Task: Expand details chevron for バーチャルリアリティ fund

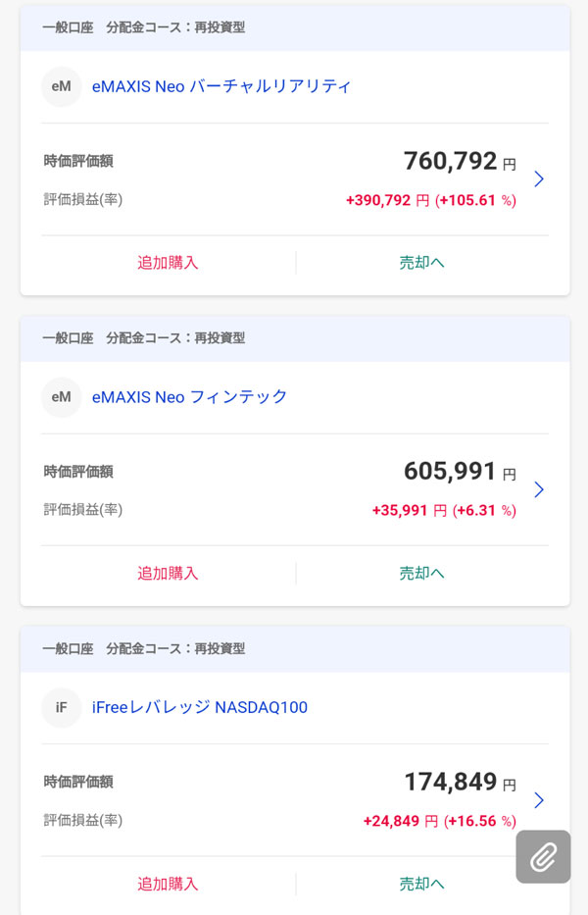Action: 539,178
